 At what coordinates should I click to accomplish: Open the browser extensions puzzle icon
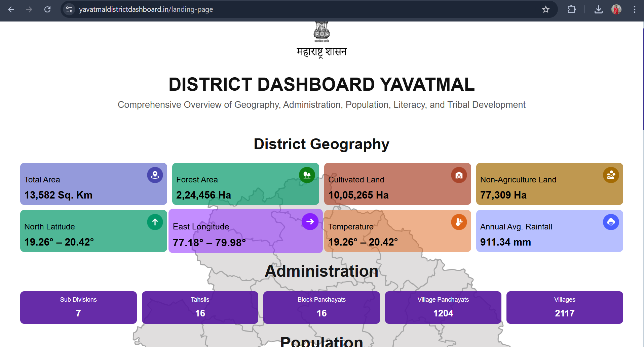[x=571, y=9]
